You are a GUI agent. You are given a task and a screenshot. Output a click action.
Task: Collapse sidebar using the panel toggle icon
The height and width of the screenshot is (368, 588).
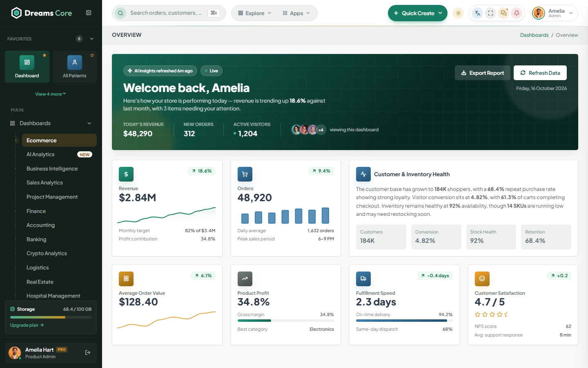89,13
